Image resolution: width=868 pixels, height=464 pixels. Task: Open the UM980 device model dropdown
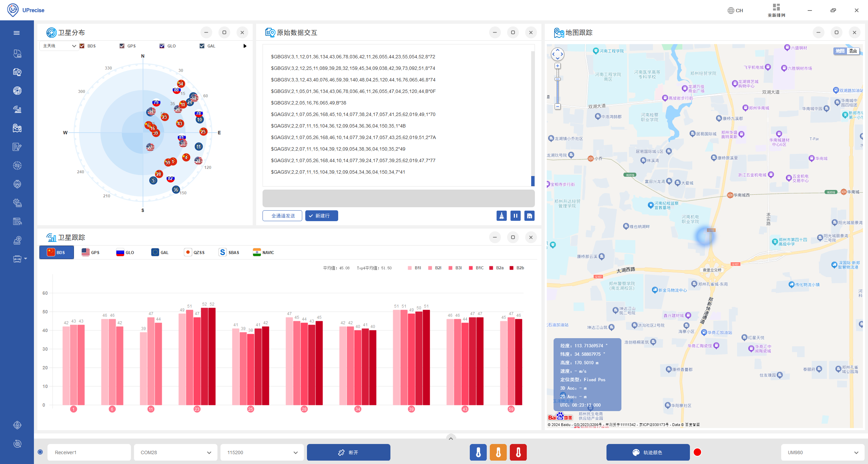click(x=823, y=452)
